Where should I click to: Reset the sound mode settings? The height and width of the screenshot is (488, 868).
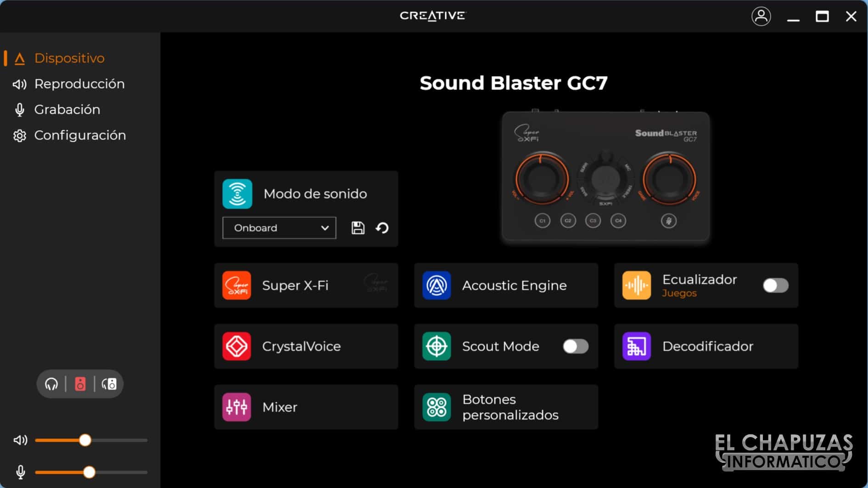[x=382, y=227]
